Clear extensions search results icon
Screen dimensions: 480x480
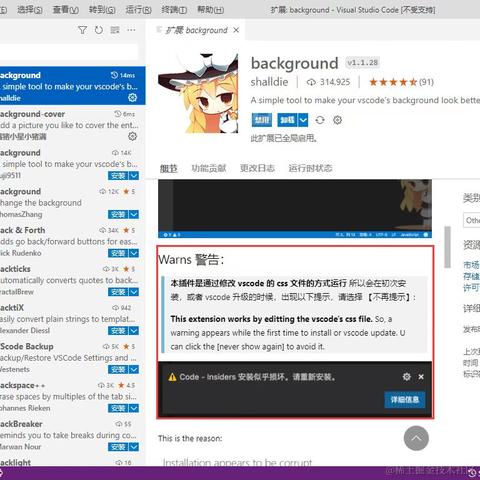pyautogui.click(x=115, y=30)
